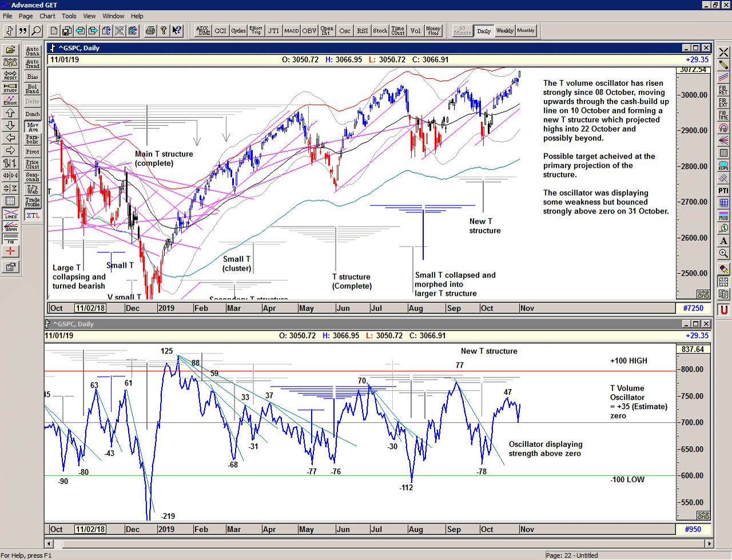Click the 11/02/18 date marker on upper chart
Image resolution: width=732 pixels, height=560 pixels.
coord(90,308)
